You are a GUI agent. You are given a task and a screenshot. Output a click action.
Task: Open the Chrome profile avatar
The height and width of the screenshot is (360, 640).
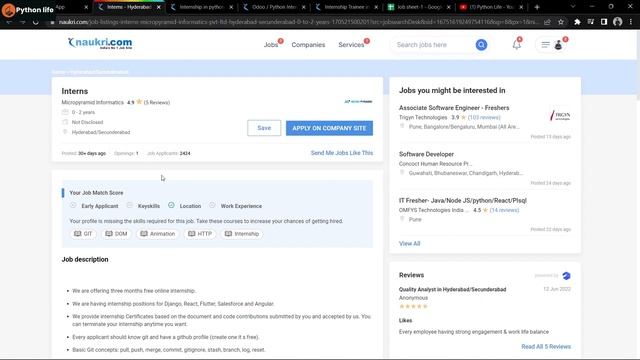(618, 22)
